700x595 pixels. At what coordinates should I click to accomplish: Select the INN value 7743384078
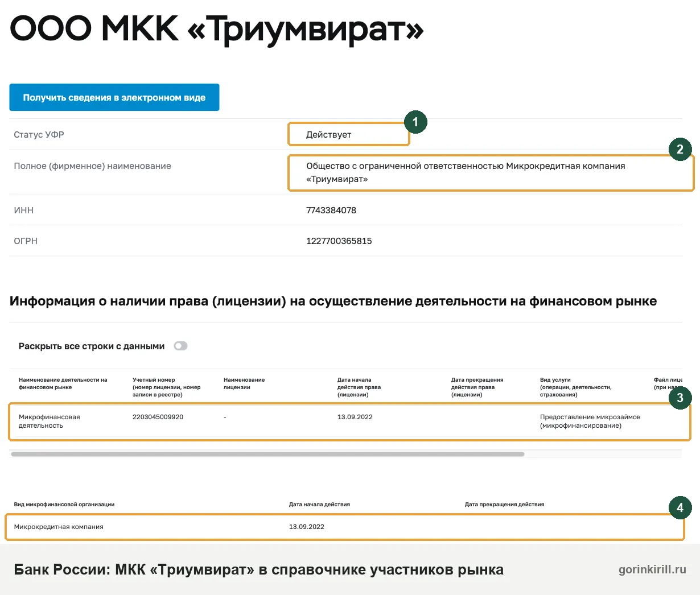pyautogui.click(x=331, y=210)
